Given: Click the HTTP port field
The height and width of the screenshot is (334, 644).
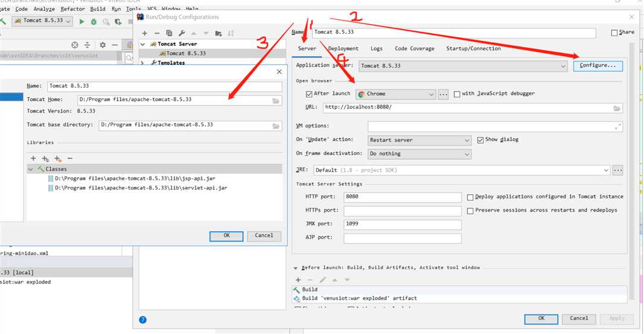Looking at the screenshot, I should (x=403, y=197).
